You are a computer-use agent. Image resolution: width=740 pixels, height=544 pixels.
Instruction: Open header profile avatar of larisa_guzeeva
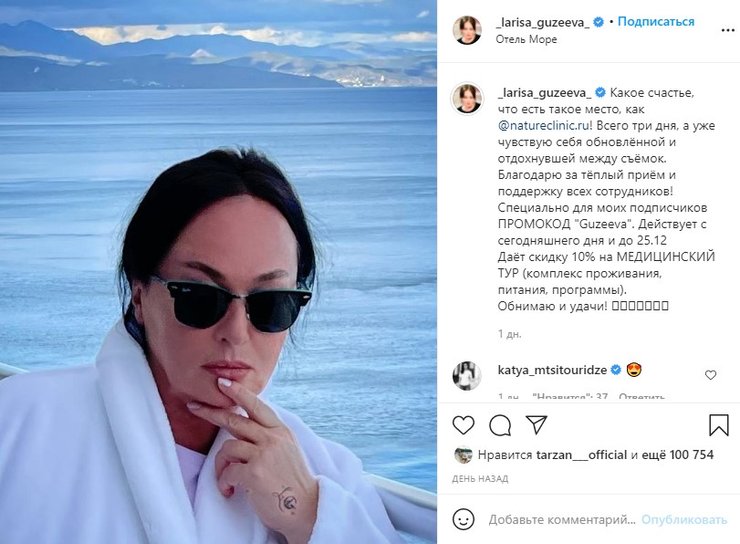point(467,30)
